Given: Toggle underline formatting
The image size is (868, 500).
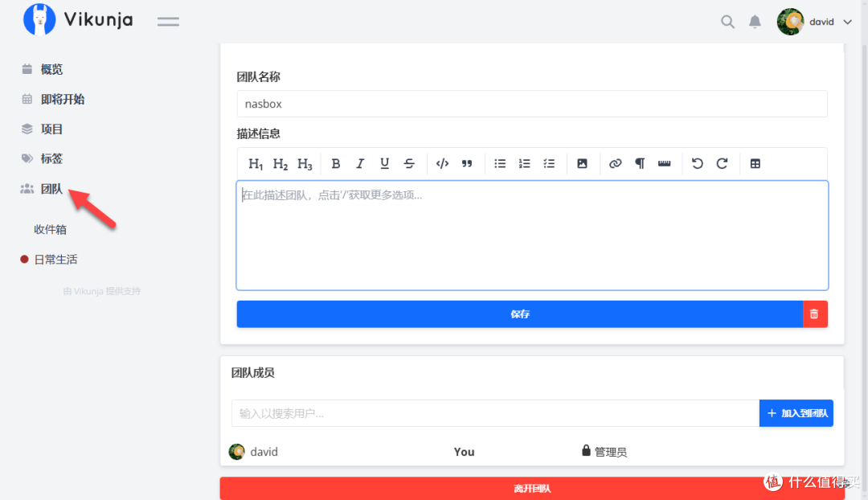Looking at the screenshot, I should point(384,163).
